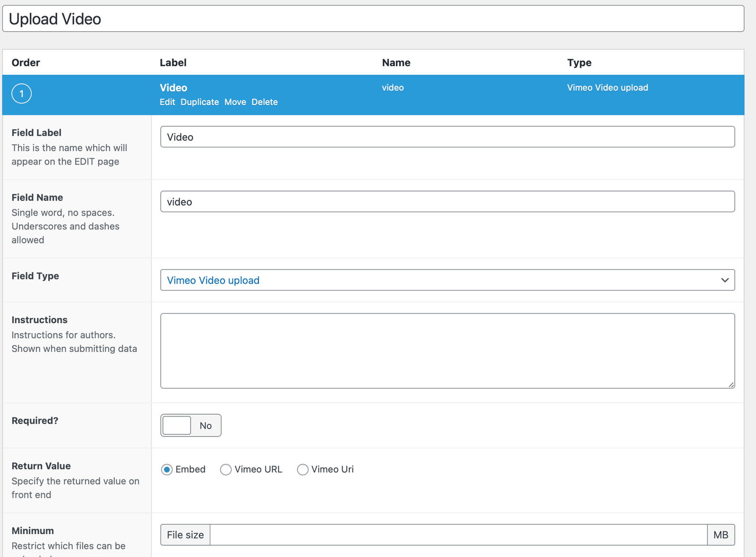Click the 'MB' unit suffix
756x557 pixels.
point(721,535)
